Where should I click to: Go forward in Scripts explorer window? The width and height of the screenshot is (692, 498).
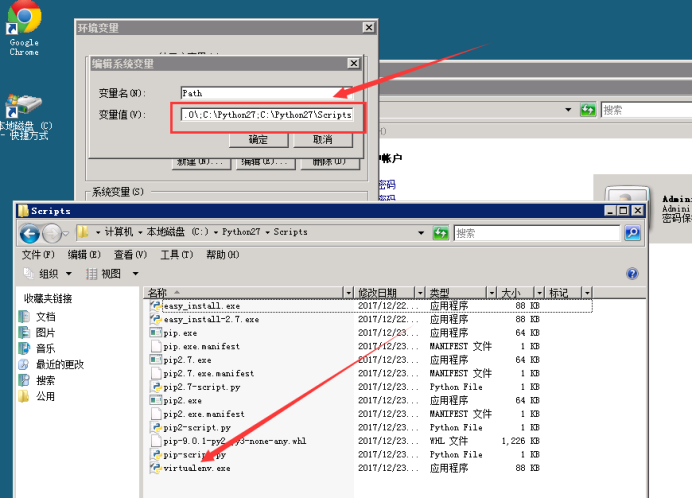(x=52, y=233)
